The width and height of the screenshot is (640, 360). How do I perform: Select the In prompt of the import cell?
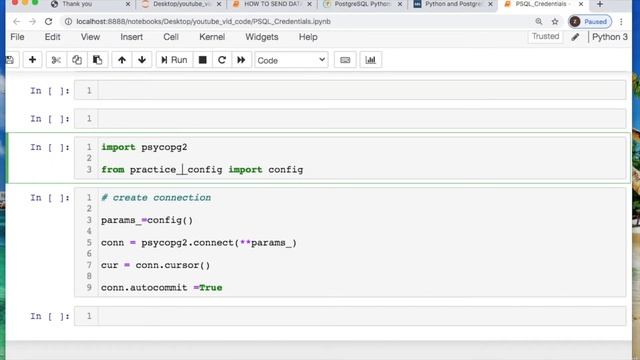tap(49, 147)
